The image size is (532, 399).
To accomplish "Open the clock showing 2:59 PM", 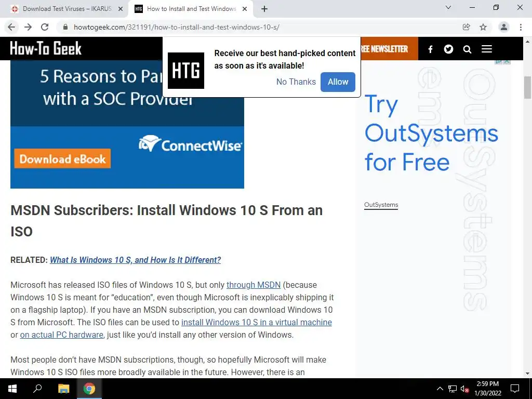I will tap(487, 389).
